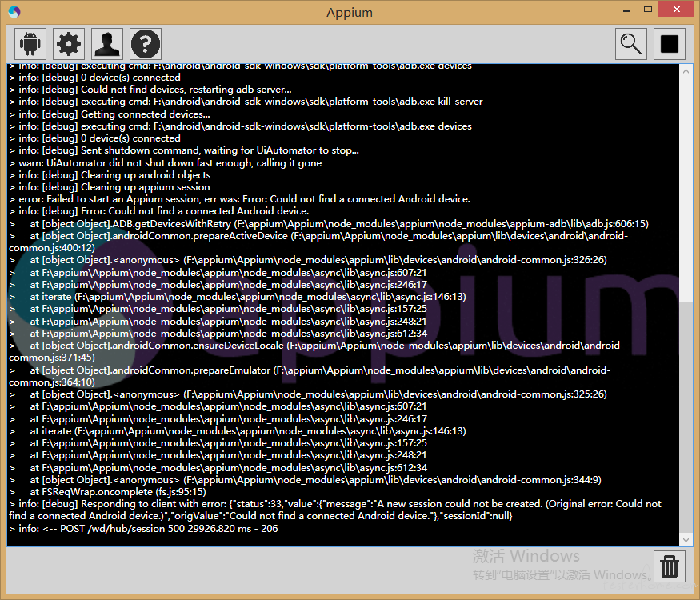
Task: Click the line "Sent shutdown command, waiting for UiAutomator"
Action: 184,150
